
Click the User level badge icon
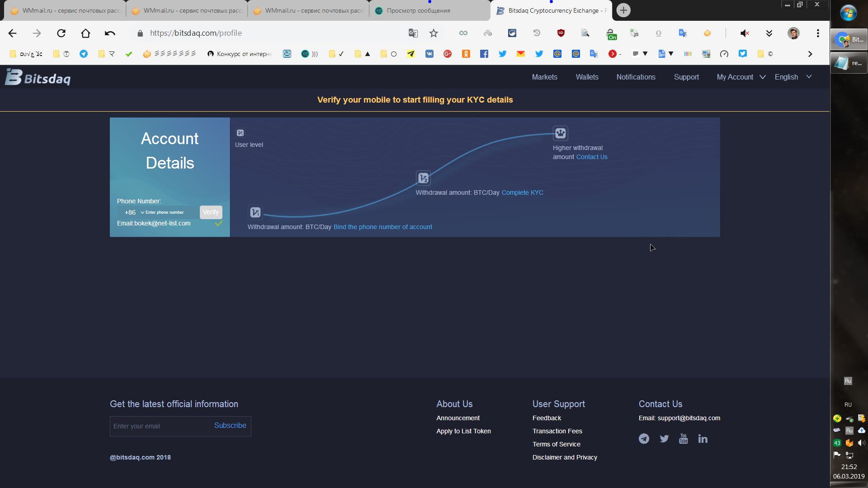click(240, 133)
